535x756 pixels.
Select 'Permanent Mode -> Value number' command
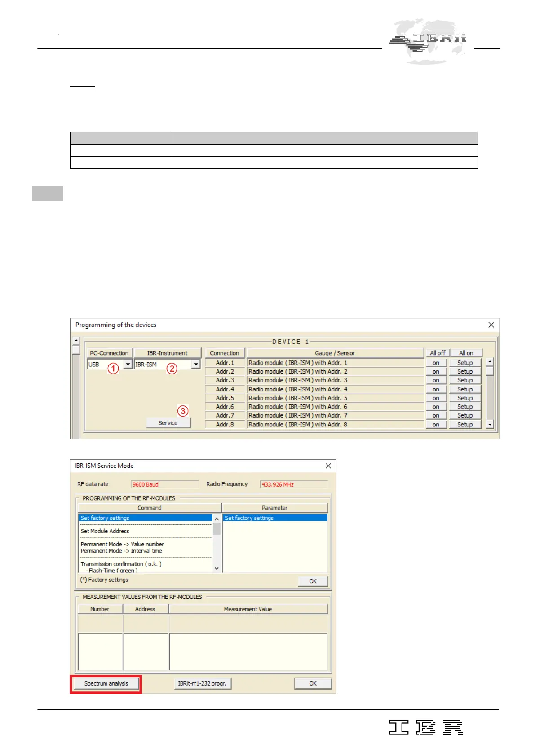pos(122,544)
